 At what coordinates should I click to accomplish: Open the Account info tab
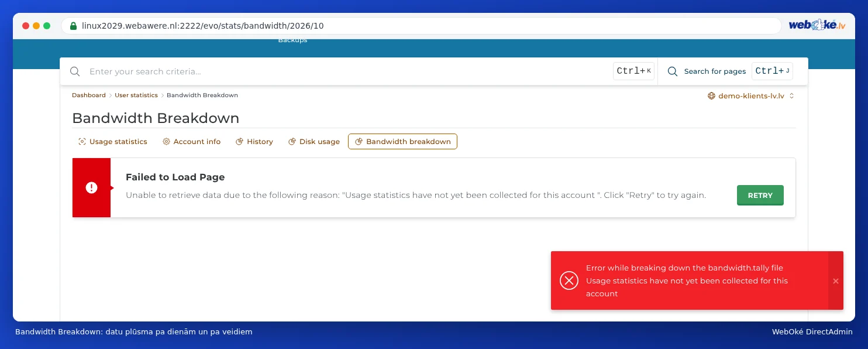192,142
